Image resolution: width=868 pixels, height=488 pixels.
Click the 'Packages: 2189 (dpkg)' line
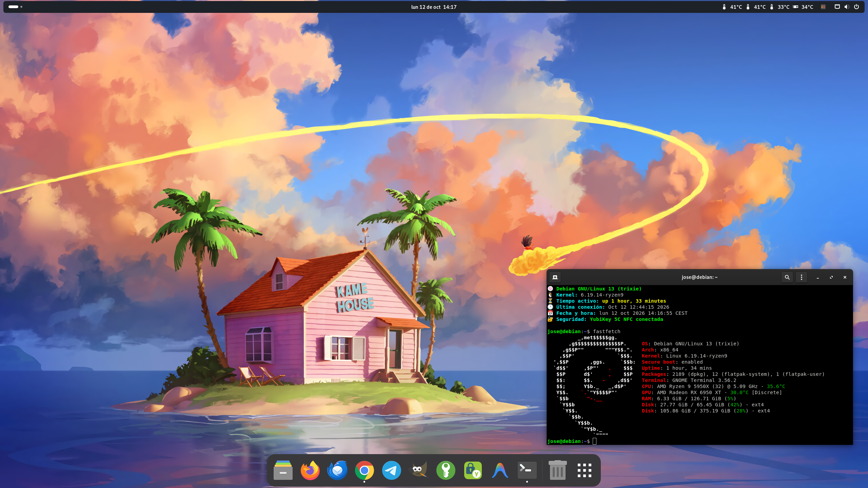733,374
